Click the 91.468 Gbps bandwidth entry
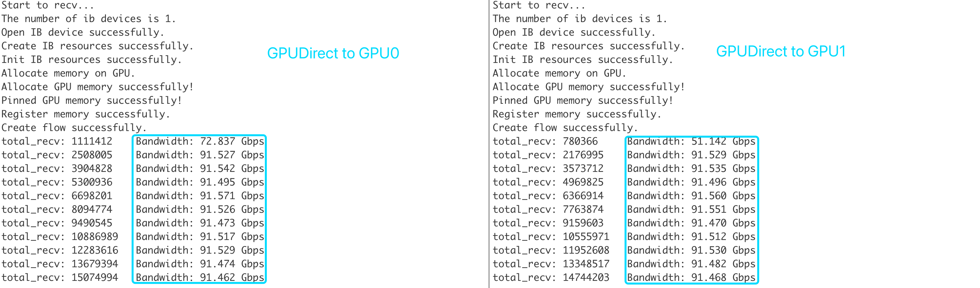The width and height of the screenshot is (980, 288). click(x=691, y=277)
